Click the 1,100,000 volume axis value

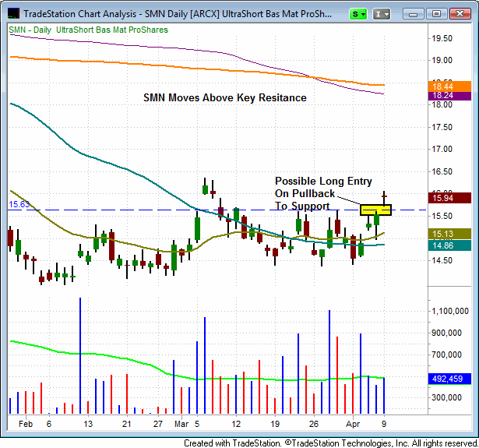click(x=449, y=311)
